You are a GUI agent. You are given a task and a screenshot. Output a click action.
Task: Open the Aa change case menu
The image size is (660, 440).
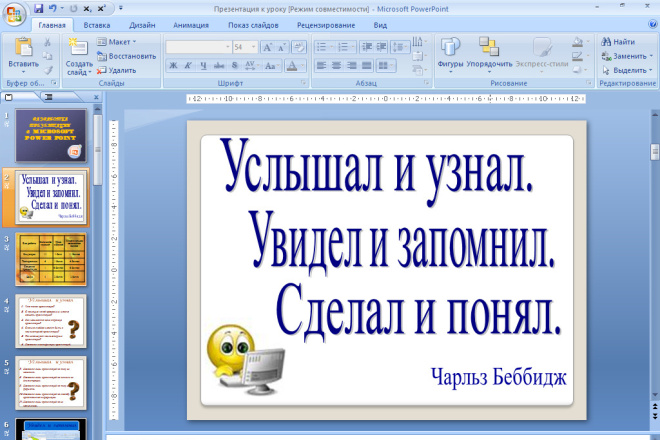[272, 66]
